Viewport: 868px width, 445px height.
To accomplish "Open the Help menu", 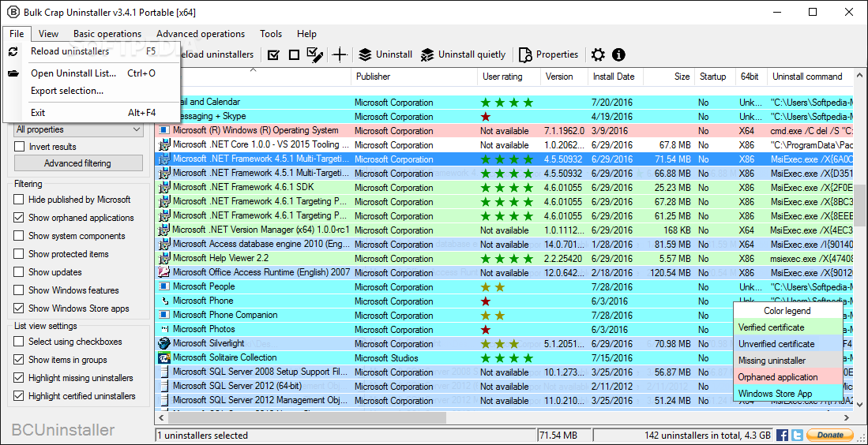I will click(306, 34).
